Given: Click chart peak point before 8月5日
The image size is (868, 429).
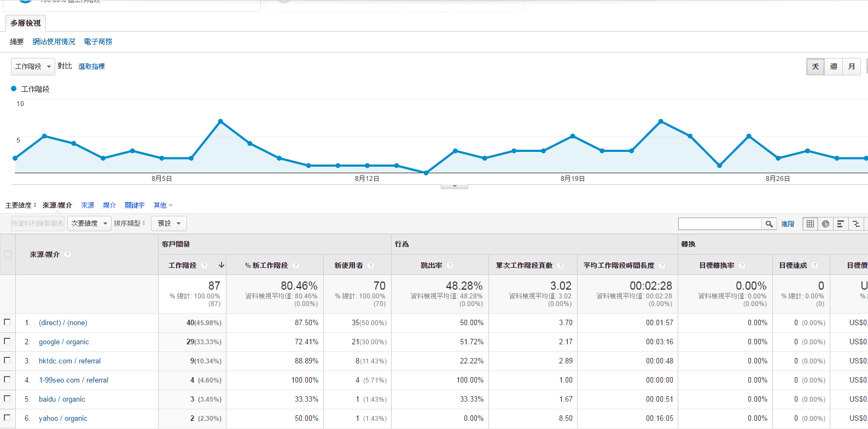Looking at the screenshot, I should pyautogui.click(x=44, y=136).
